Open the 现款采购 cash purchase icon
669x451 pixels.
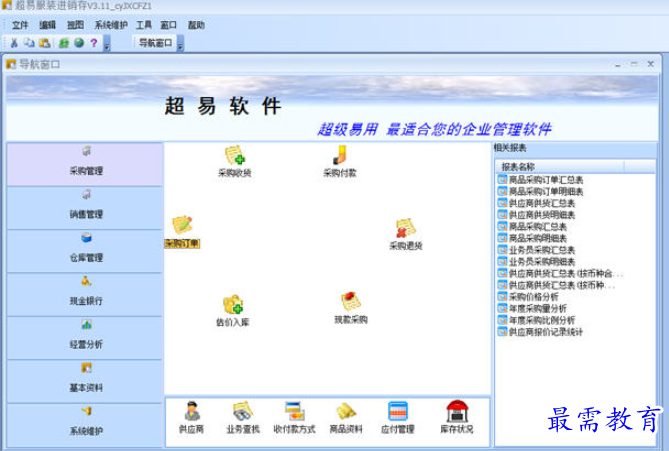[351, 308]
